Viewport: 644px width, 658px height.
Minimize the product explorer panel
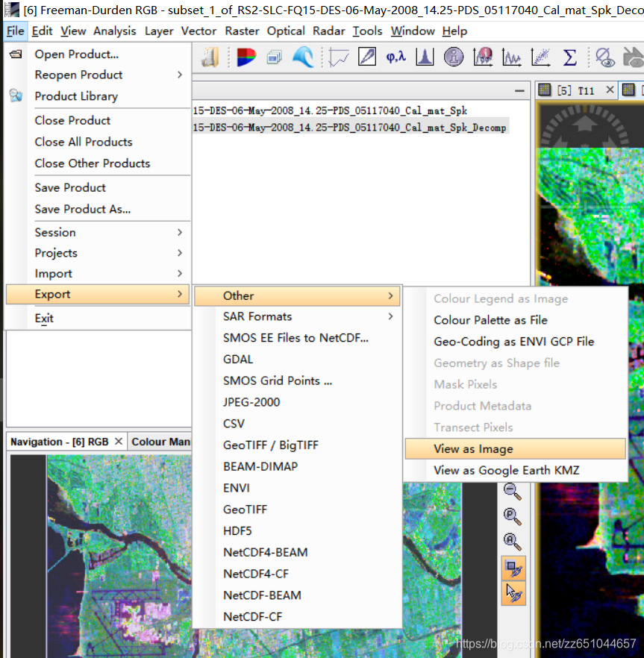(x=519, y=91)
